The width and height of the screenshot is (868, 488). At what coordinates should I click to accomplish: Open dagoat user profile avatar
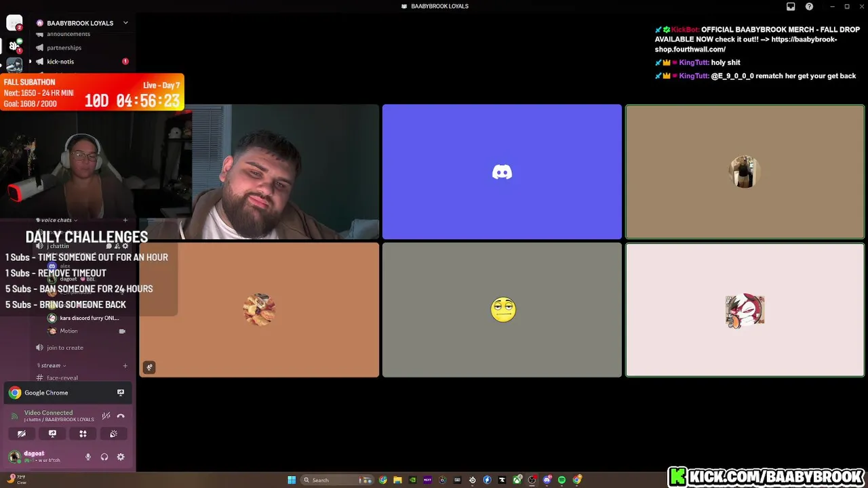(x=14, y=456)
